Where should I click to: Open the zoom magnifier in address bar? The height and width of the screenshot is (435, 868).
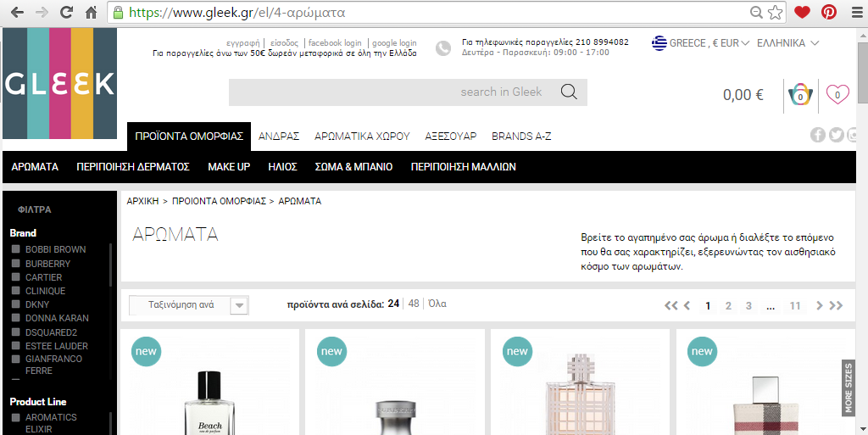tap(756, 12)
